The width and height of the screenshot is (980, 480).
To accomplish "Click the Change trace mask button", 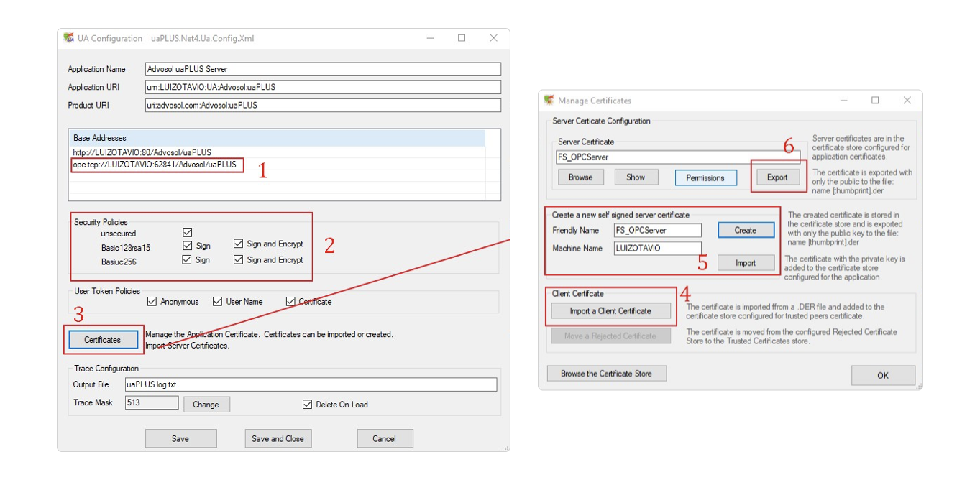I will (206, 405).
